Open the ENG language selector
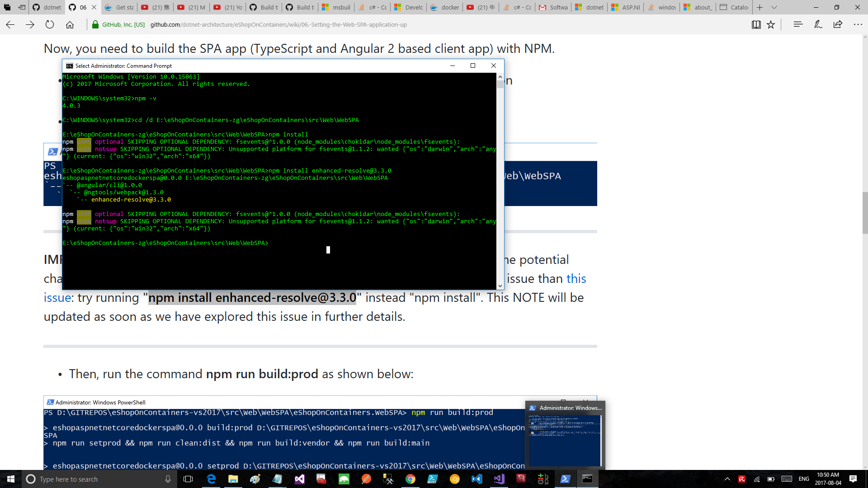The width and height of the screenshot is (868, 488). pos(803,479)
